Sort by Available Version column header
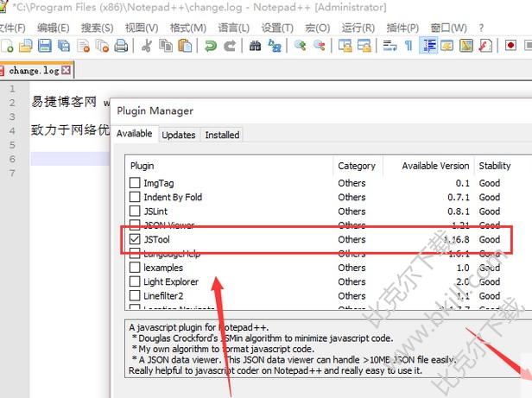This screenshot has width=532, height=398. coord(428,166)
